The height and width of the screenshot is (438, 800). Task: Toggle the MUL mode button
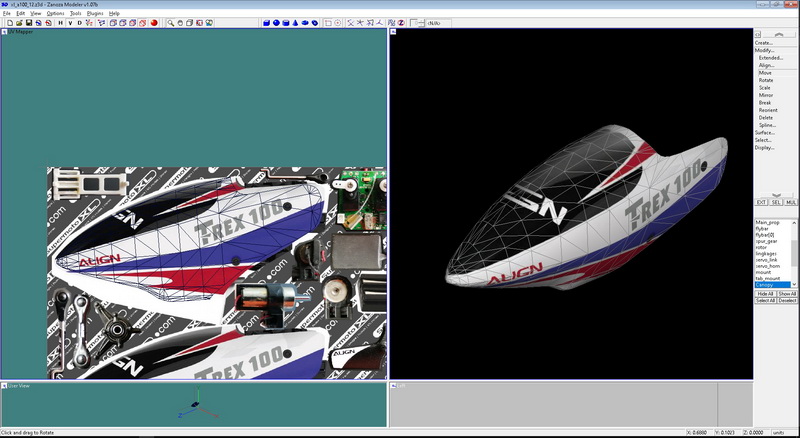click(x=791, y=202)
